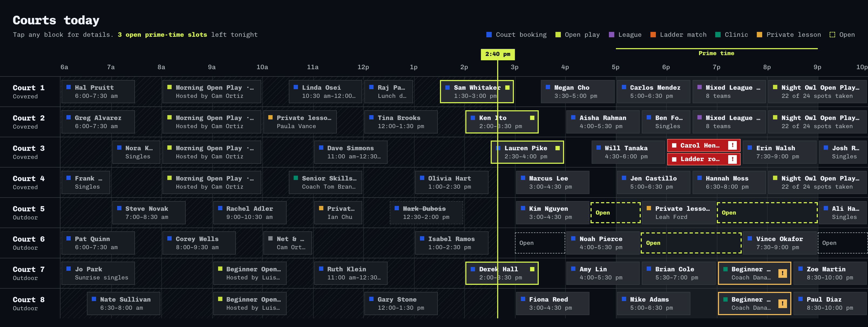Open Derek Hall booking on Court 7
868x327 pixels.
[x=502, y=273]
